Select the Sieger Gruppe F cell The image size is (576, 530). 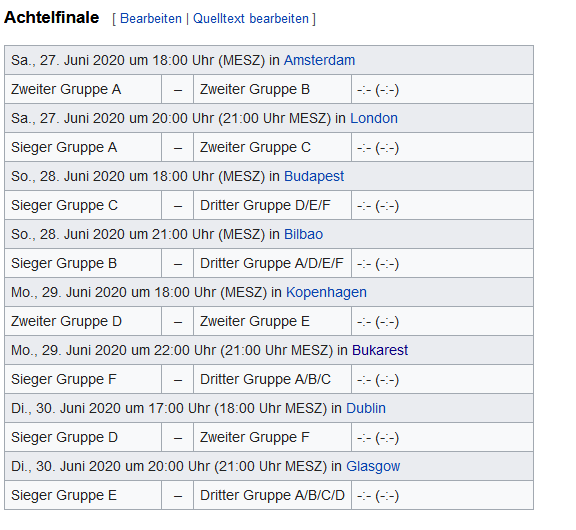pos(83,379)
